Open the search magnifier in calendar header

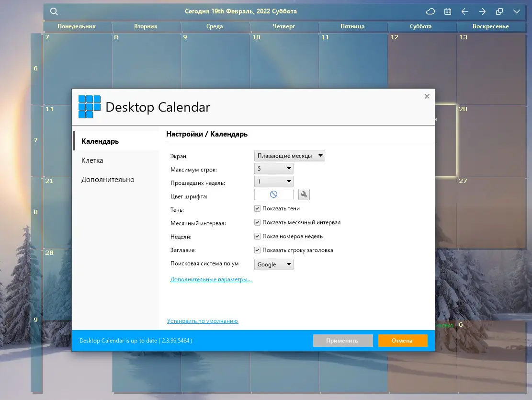54,11
